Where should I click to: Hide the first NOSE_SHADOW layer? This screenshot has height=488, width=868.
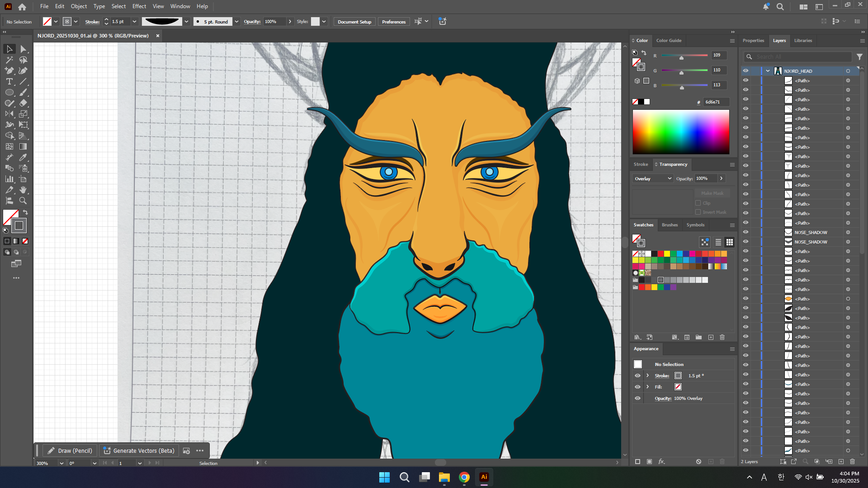pyautogui.click(x=745, y=232)
